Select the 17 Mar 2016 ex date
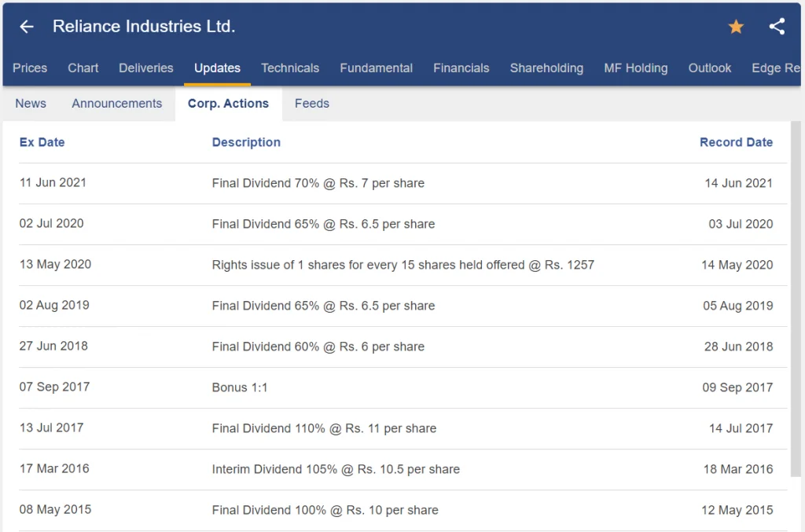The image size is (805, 532). coord(54,468)
